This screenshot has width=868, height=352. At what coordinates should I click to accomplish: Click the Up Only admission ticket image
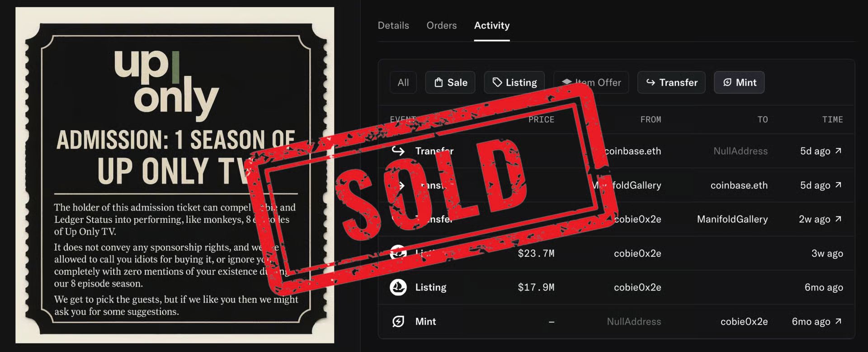click(x=175, y=175)
